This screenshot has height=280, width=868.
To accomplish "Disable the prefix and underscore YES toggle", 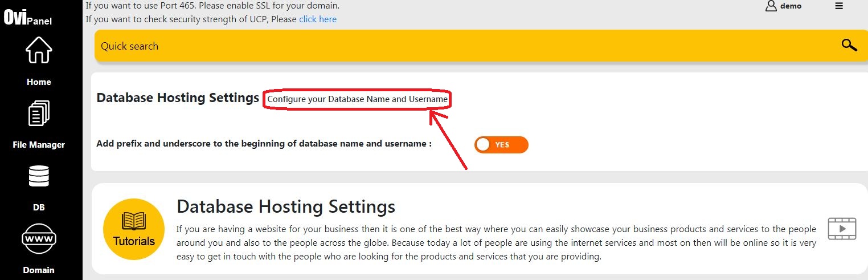I will [x=501, y=145].
